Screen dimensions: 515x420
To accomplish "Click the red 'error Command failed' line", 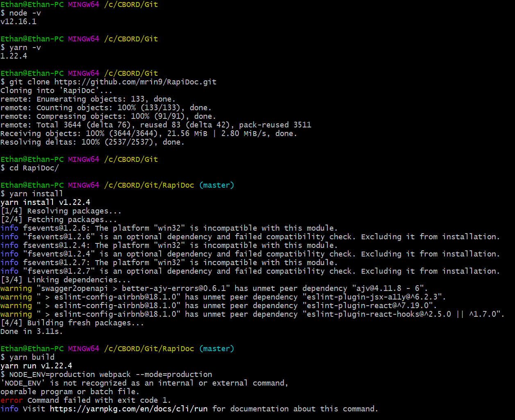I will click(x=86, y=400).
